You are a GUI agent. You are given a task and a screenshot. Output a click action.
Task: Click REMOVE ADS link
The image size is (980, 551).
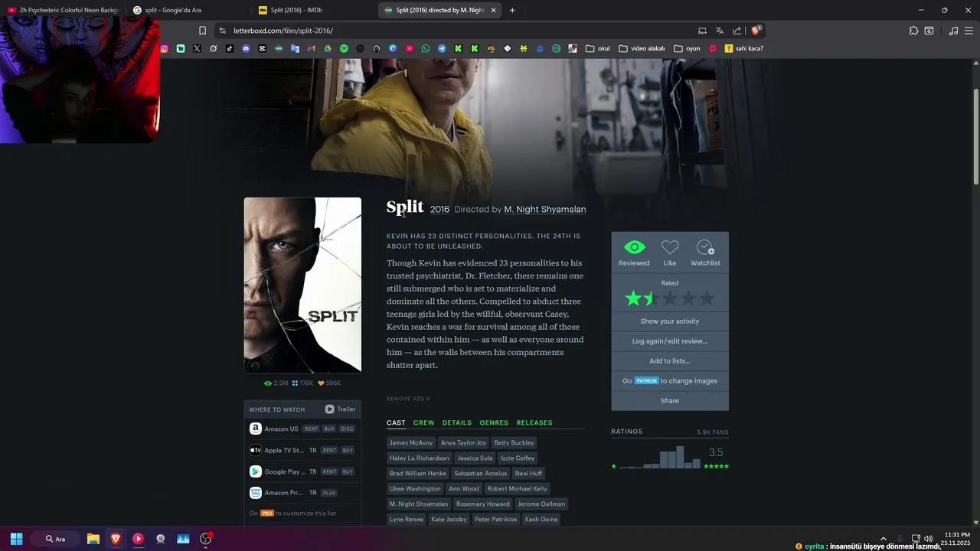coord(408,399)
